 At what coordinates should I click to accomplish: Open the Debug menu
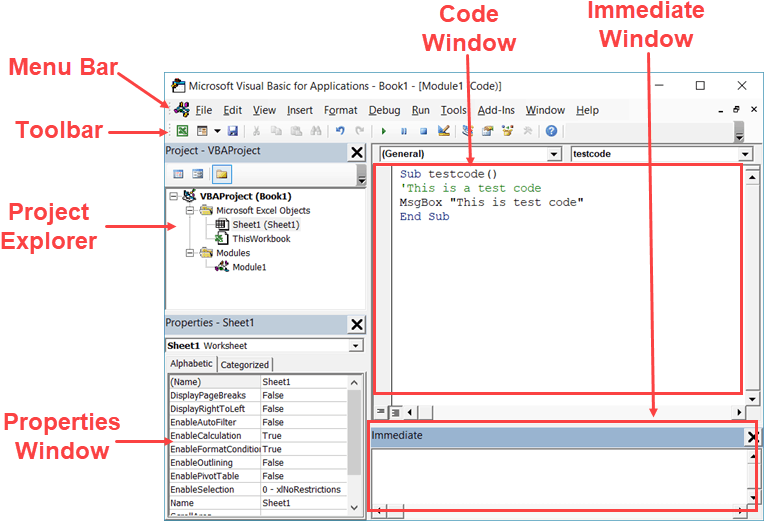point(384,111)
